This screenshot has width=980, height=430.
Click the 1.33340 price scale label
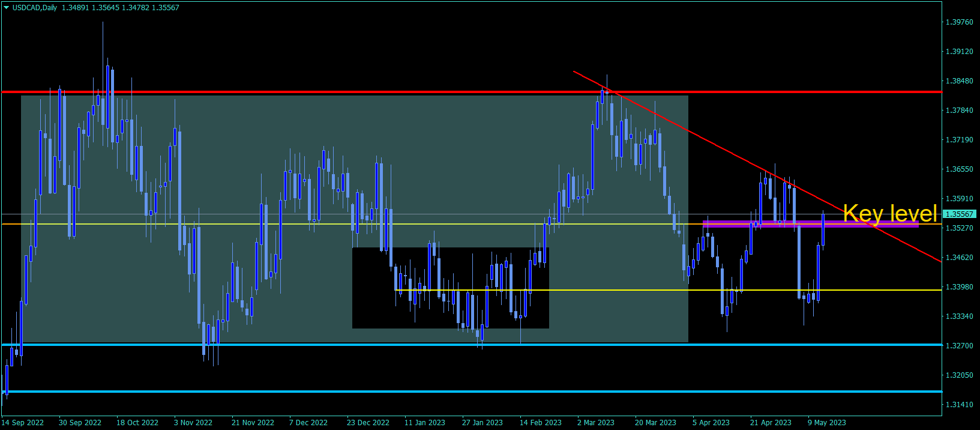pos(959,316)
